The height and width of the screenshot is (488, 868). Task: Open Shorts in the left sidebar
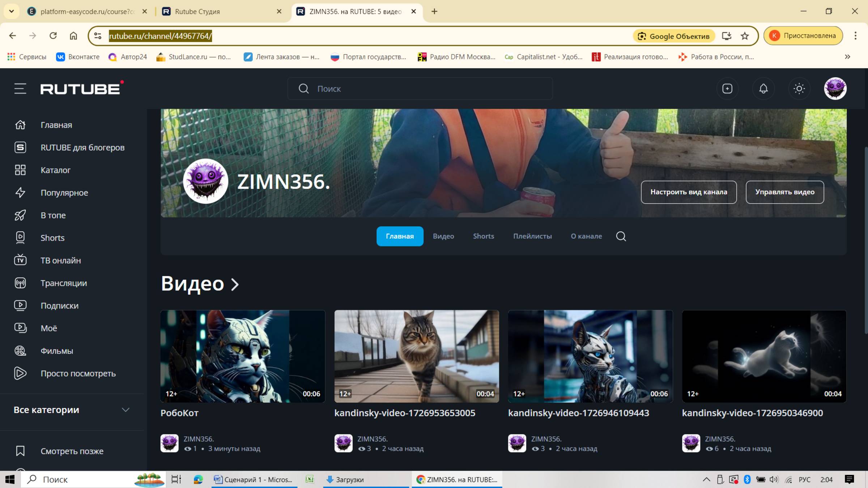point(52,238)
